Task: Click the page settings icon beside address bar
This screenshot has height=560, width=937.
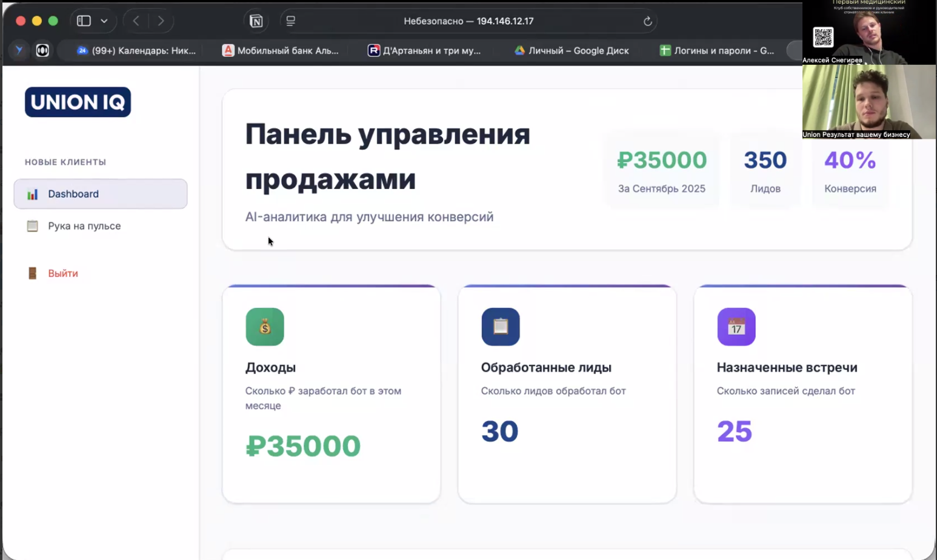Action: 291,21
